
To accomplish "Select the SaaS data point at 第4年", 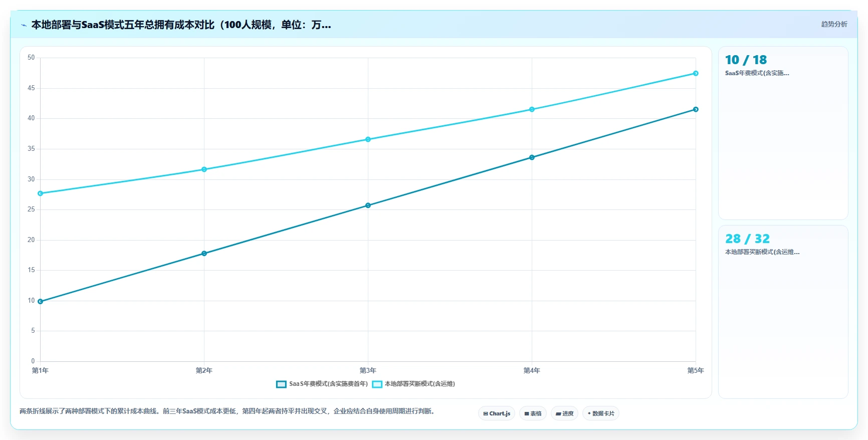I will point(532,157).
